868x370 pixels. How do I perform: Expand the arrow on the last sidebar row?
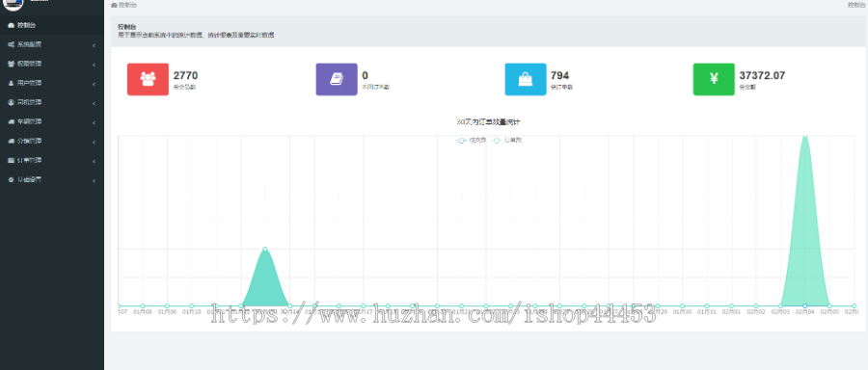[95, 181]
